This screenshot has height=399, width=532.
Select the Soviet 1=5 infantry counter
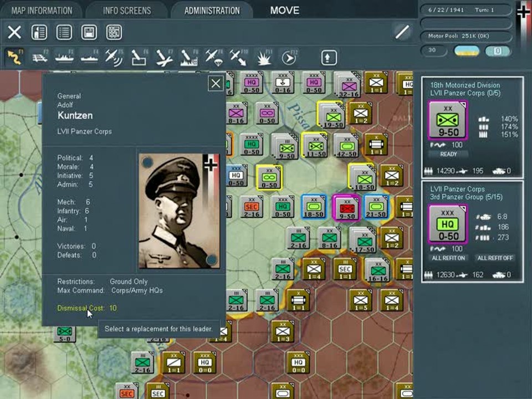pos(361,300)
